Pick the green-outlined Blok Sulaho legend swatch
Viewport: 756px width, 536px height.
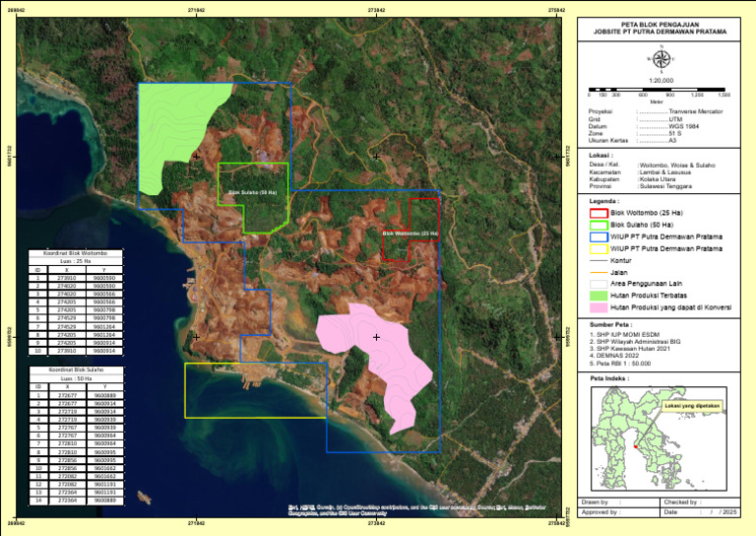pos(598,225)
